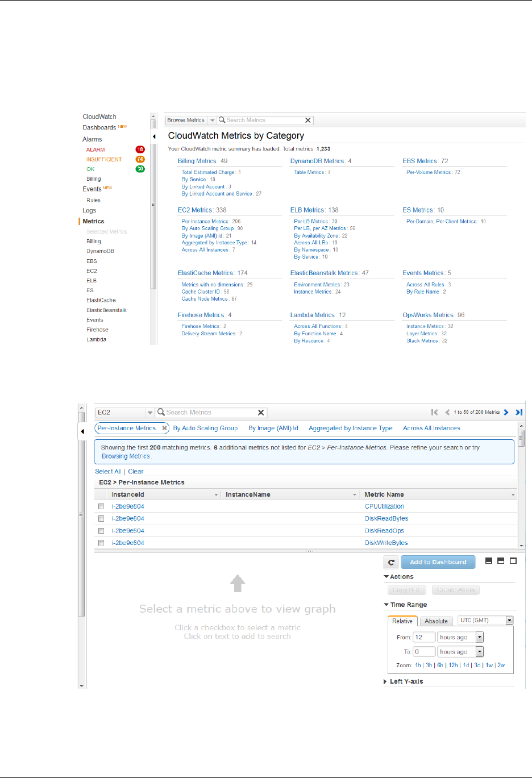Open Cache Node Metrics: 87 link
Viewport: 532px width, 778px height.
209,299
